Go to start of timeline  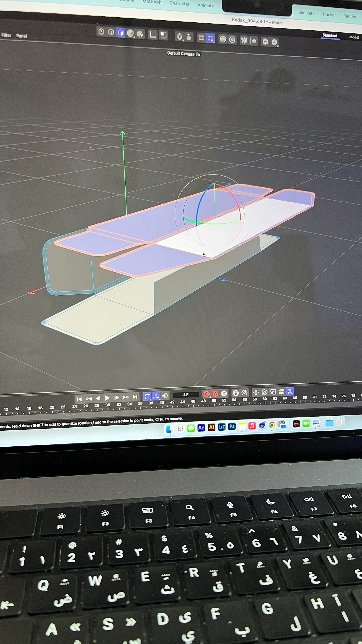click(x=79, y=399)
